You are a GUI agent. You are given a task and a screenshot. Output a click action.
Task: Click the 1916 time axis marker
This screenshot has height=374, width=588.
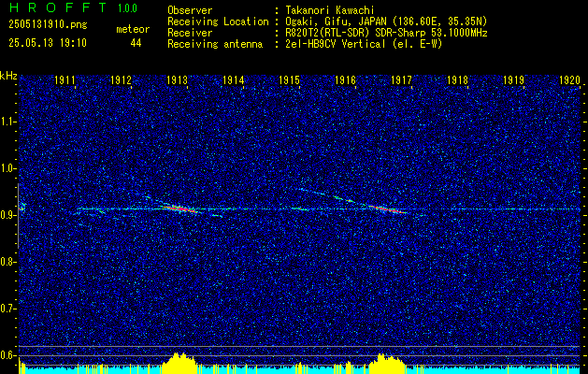(346, 80)
